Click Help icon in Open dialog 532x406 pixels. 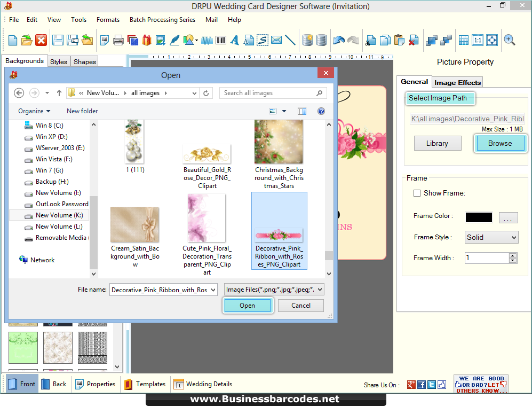pos(321,111)
